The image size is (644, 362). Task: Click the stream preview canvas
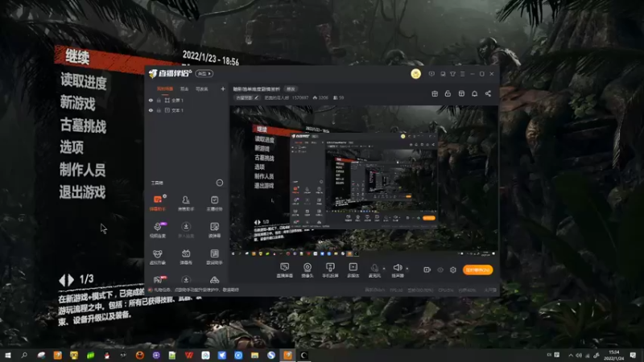pos(364,182)
